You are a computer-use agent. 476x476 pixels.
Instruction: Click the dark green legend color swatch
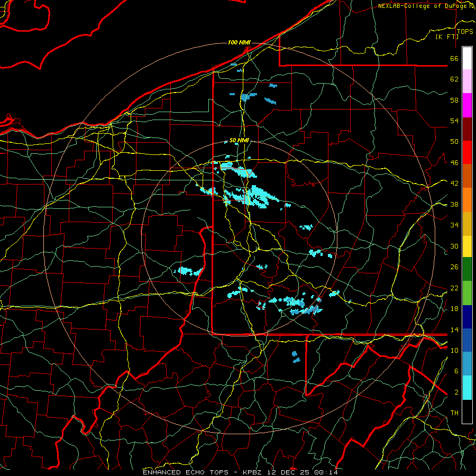(467, 269)
